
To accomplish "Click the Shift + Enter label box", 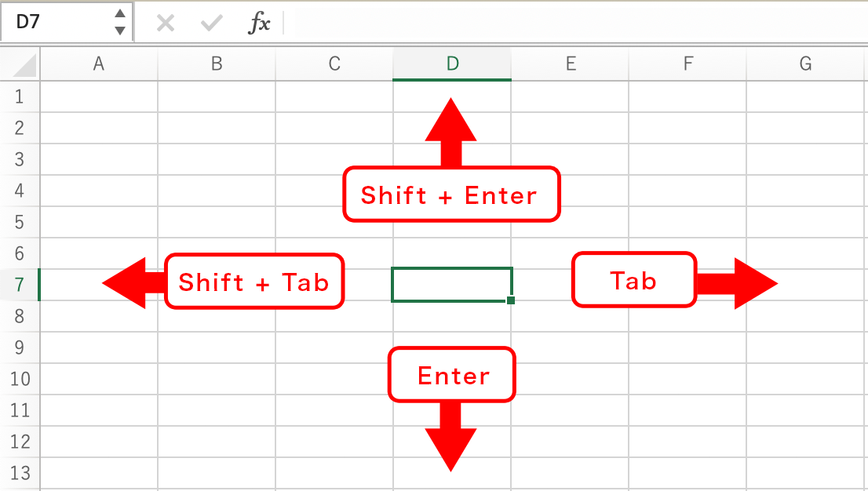I will pyautogui.click(x=451, y=195).
